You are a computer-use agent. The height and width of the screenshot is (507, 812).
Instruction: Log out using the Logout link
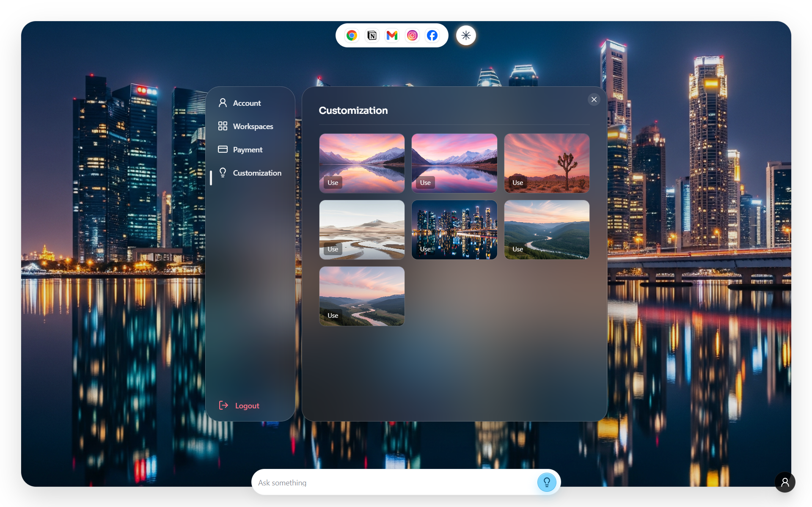click(x=247, y=406)
